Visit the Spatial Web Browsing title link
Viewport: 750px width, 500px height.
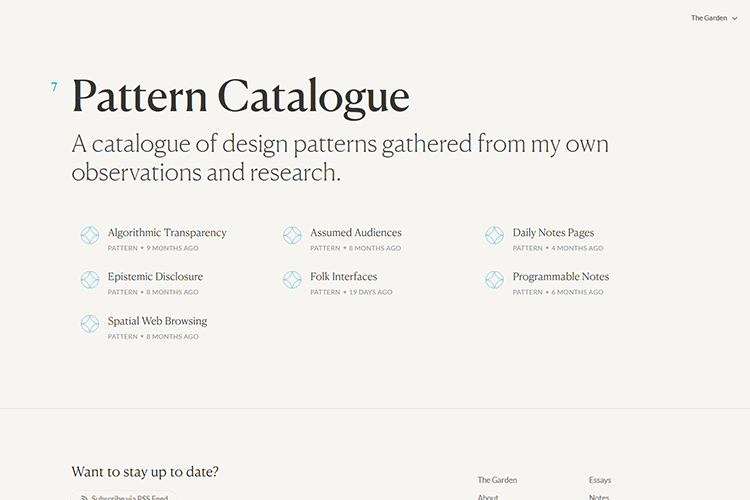coord(157,321)
